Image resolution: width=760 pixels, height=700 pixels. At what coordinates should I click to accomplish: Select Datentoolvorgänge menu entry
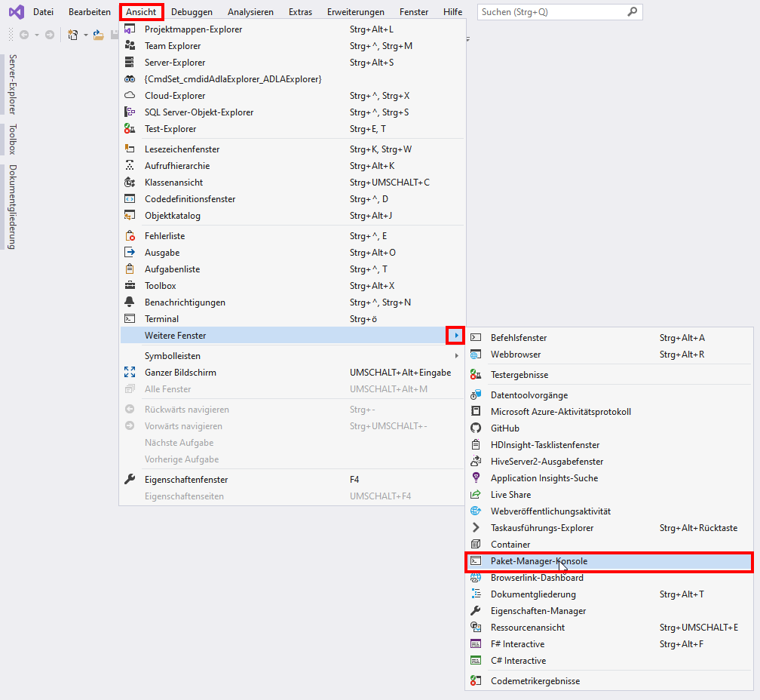[x=608, y=395]
